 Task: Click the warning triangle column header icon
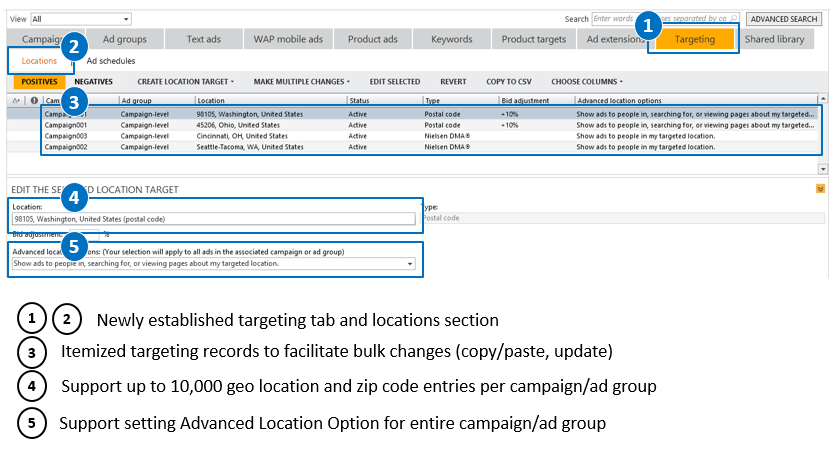(17, 101)
